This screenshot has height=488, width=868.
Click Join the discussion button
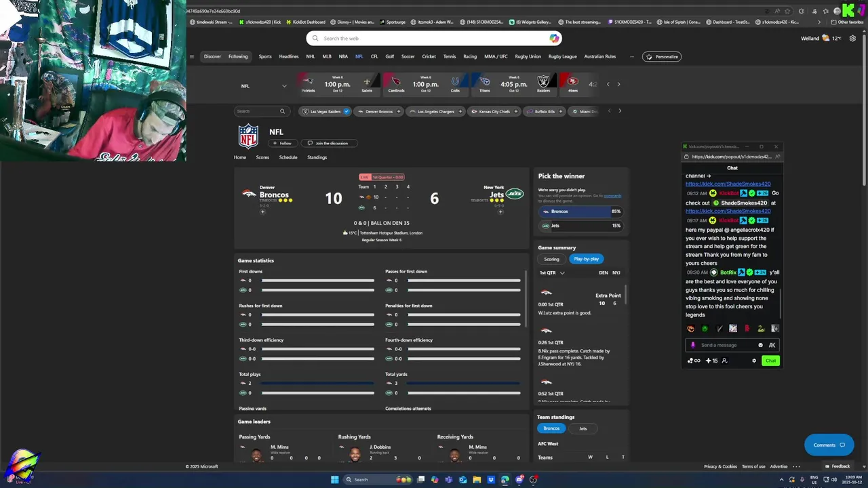328,143
